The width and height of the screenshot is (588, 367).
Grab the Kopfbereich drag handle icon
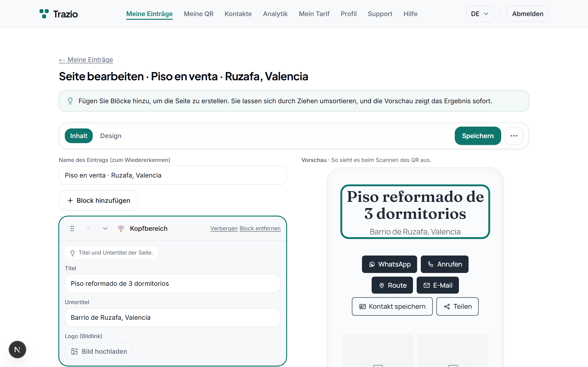point(72,228)
